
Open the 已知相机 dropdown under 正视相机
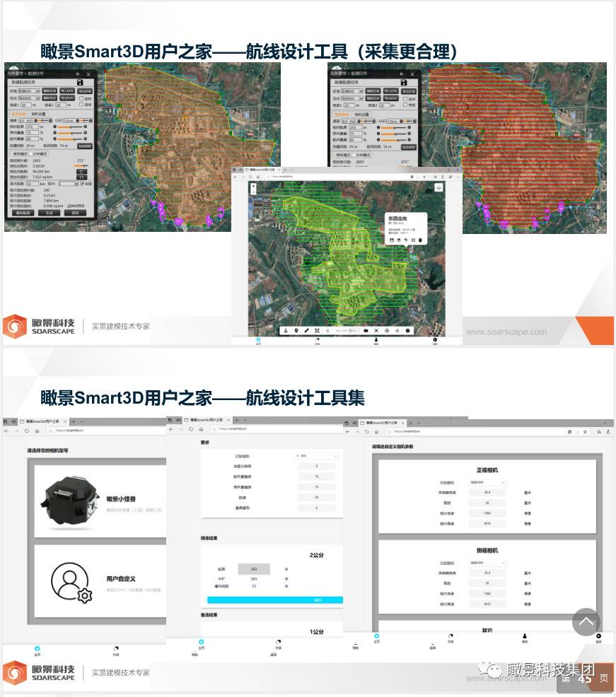pos(487,482)
